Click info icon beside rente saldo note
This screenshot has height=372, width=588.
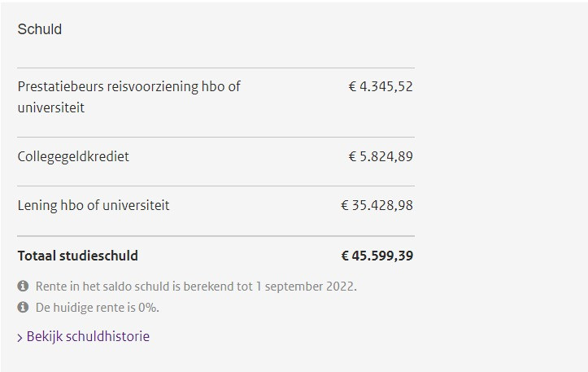23,286
